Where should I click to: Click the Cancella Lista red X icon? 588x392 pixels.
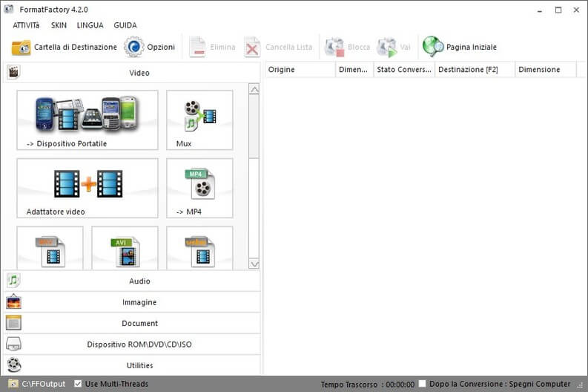point(252,48)
